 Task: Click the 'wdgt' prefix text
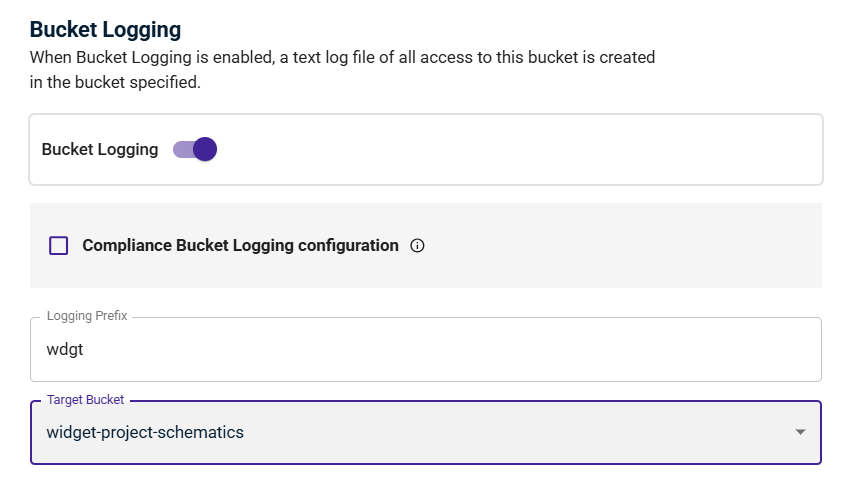pyautogui.click(x=65, y=349)
